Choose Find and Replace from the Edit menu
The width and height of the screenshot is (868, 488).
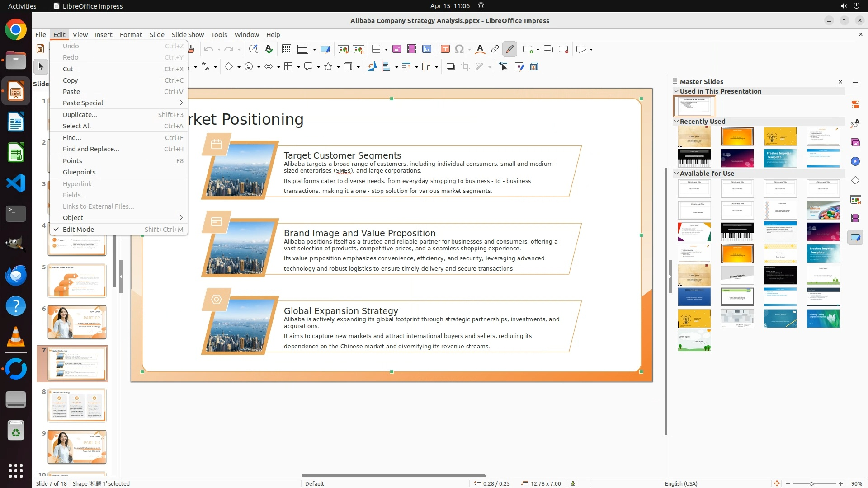(x=91, y=149)
